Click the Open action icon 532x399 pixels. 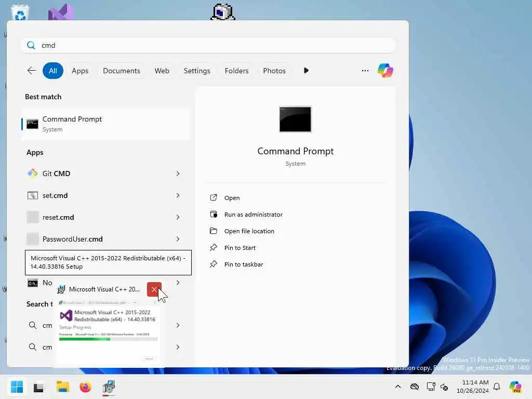click(214, 197)
